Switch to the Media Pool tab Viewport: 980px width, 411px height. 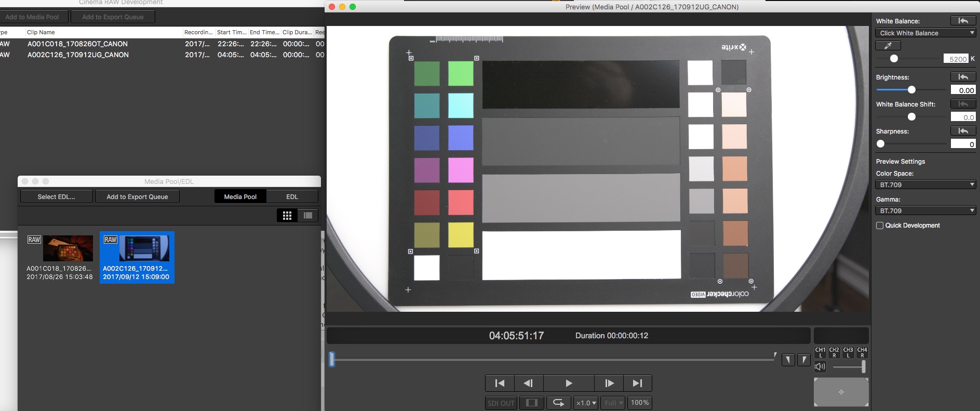[240, 196]
